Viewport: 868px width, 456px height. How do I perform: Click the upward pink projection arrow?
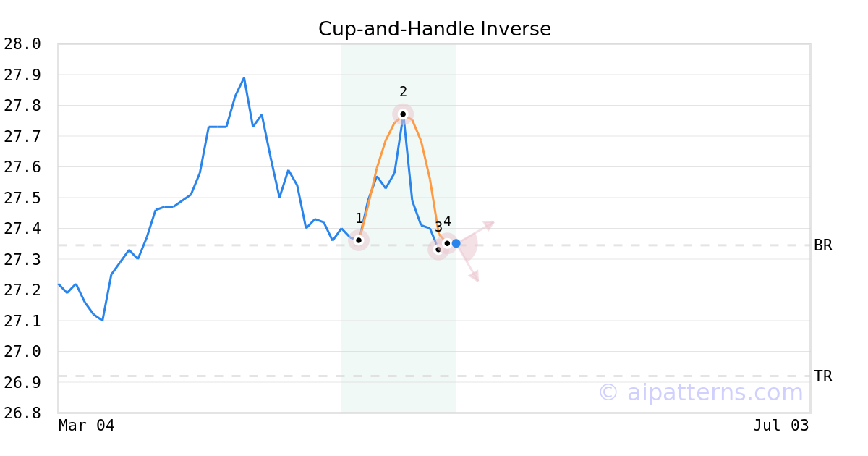coord(489,225)
